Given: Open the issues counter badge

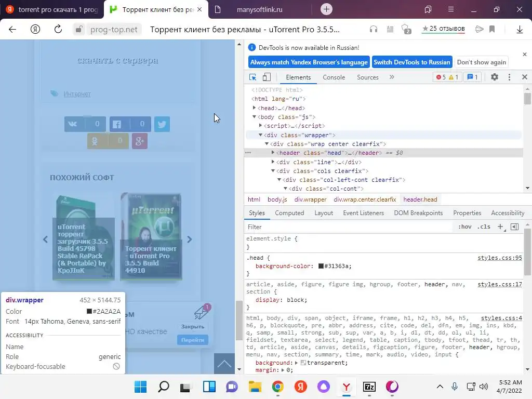Looking at the screenshot, I should (x=473, y=77).
